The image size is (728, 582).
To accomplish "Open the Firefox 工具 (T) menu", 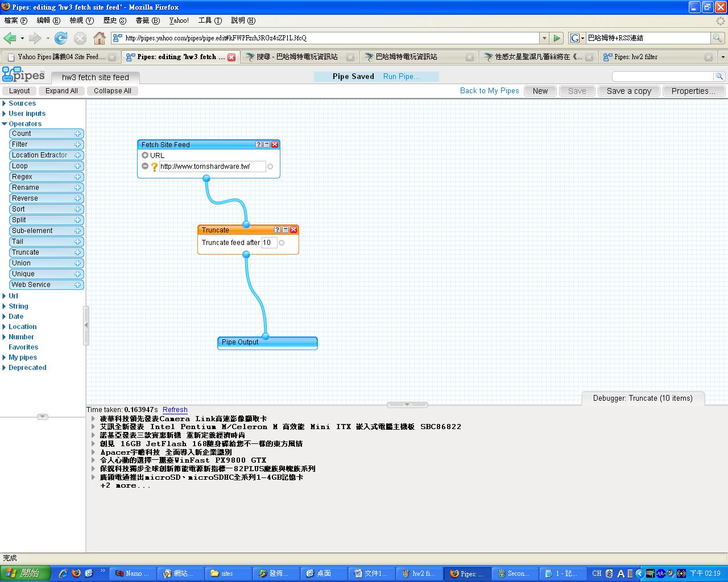I will click(x=210, y=20).
